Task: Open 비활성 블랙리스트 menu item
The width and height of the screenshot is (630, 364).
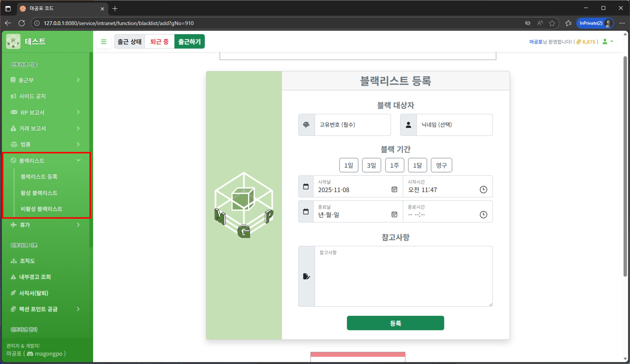Action: (42, 209)
